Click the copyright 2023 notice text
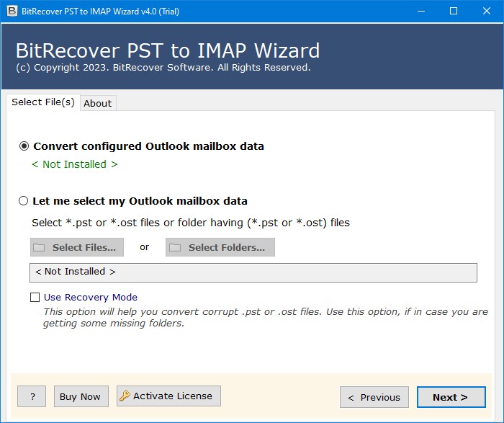Screen dimensions: 504x423 [163, 68]
